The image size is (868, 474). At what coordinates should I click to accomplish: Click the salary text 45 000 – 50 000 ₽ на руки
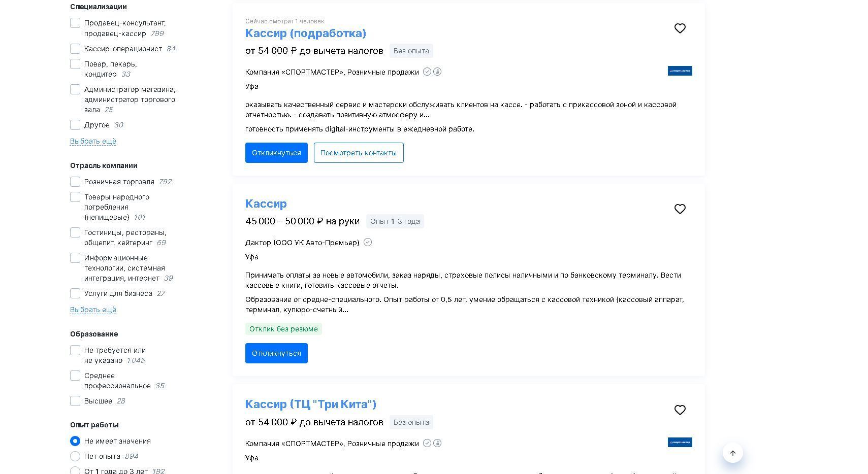point(302,221)
